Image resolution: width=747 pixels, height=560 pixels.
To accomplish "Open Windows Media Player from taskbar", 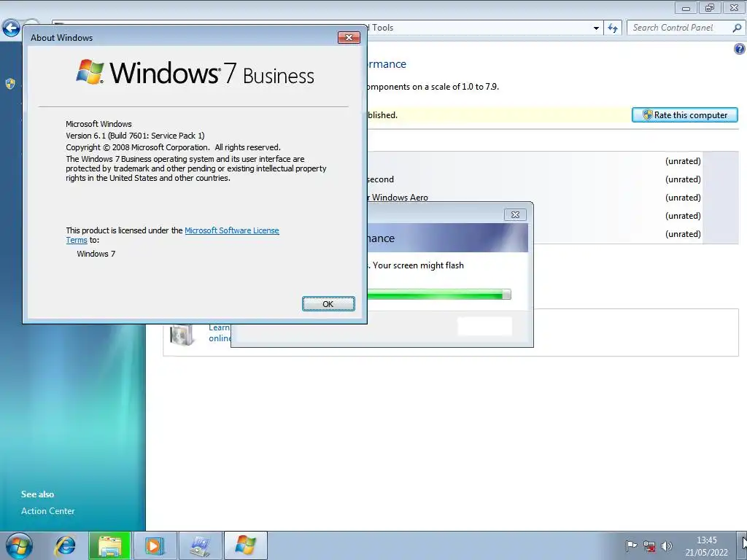I will (x=155, y=545).
